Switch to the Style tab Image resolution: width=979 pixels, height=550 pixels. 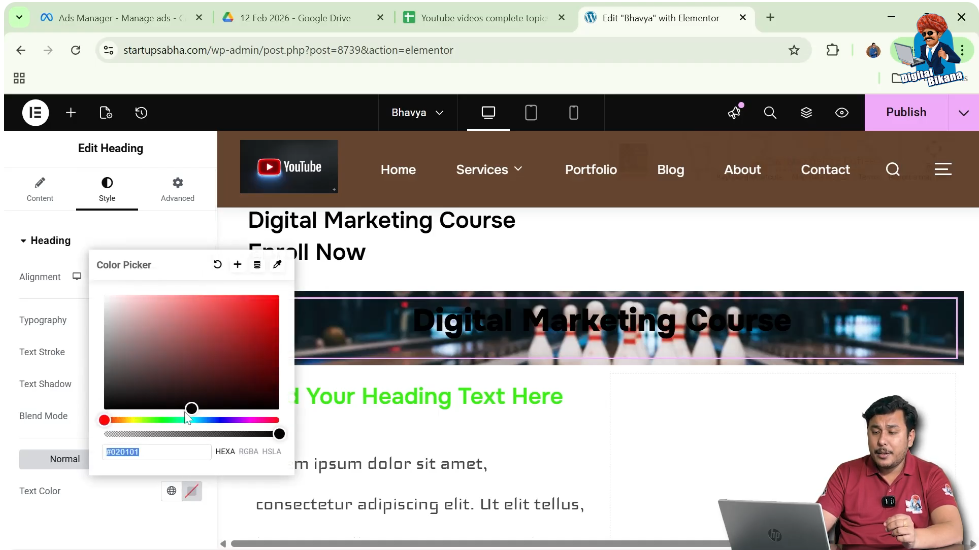[x=107, y=189]
